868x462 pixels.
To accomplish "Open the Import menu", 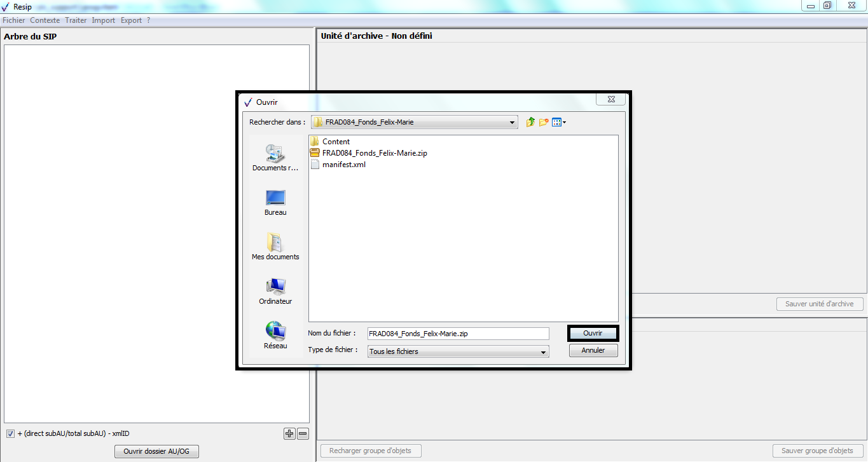I will tap(103, 20).
